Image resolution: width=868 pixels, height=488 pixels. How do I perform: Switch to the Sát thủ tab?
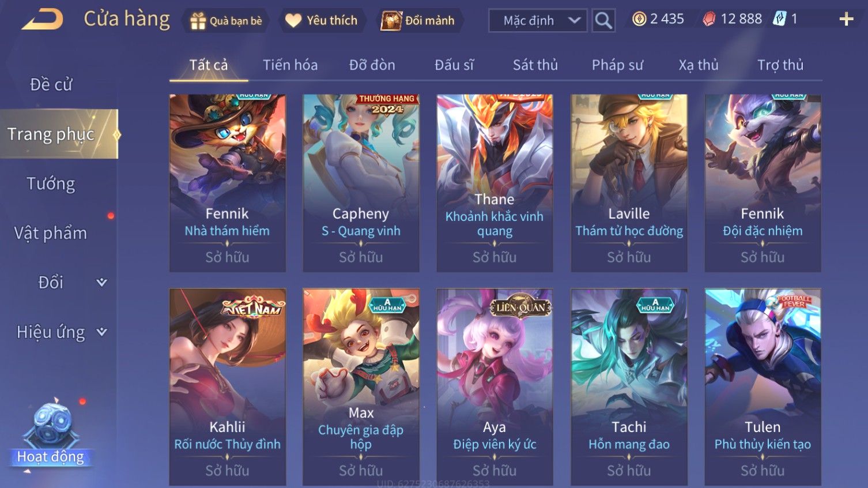pyautogui.click(x=535, y=65)
